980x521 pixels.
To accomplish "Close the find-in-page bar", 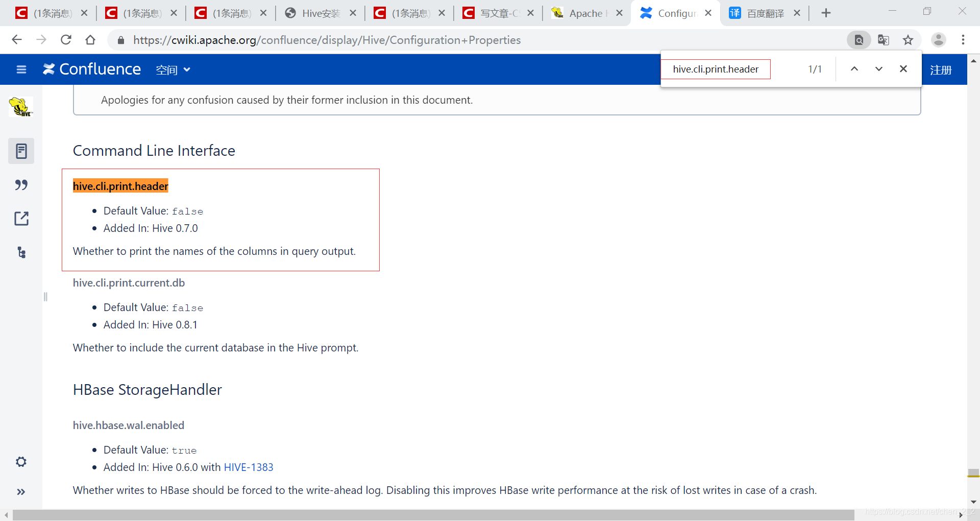I will pyautogui.click(x=903, y=69).
